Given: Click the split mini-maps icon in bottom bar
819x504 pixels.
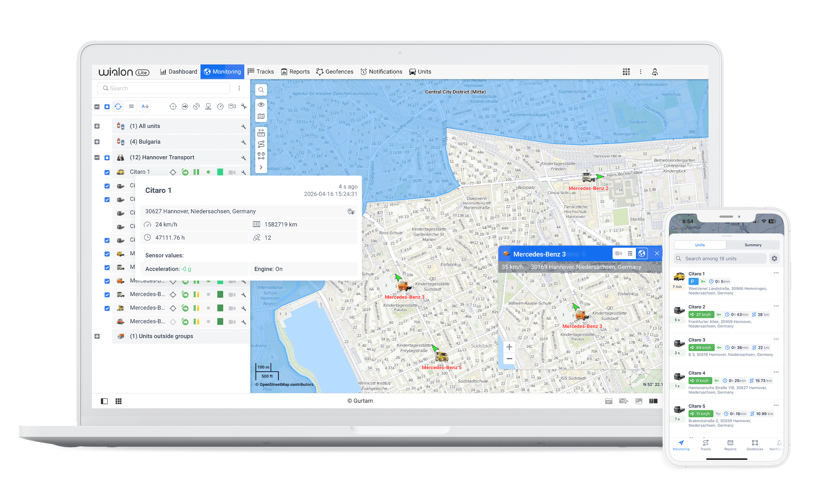Looking at the screenshot, I should 654,401.
